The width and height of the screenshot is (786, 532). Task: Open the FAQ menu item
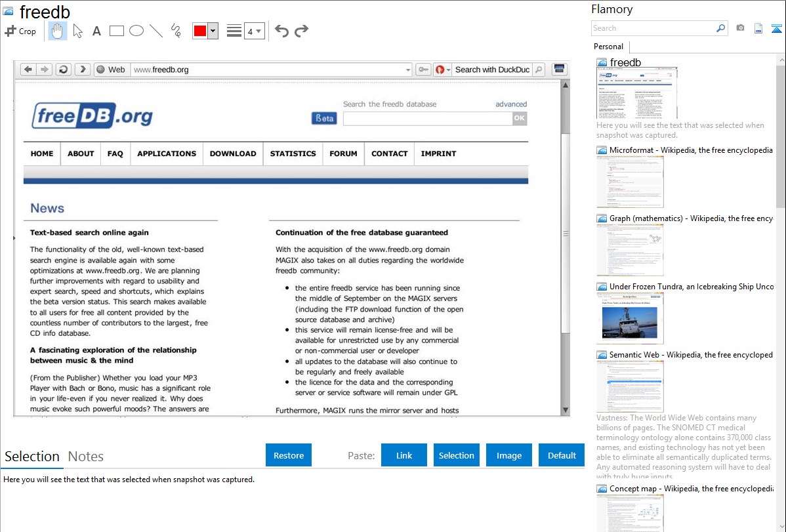coord(115,153)
